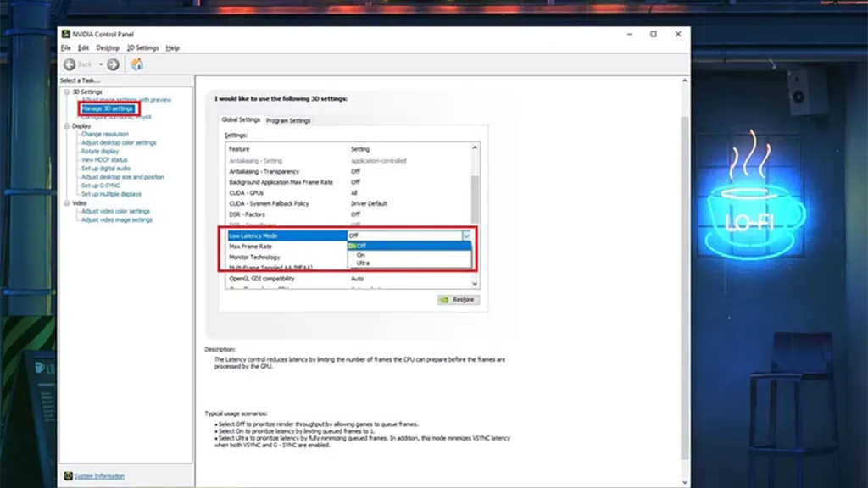
Task: Click the Home toolbar icon
Action: 136,64
